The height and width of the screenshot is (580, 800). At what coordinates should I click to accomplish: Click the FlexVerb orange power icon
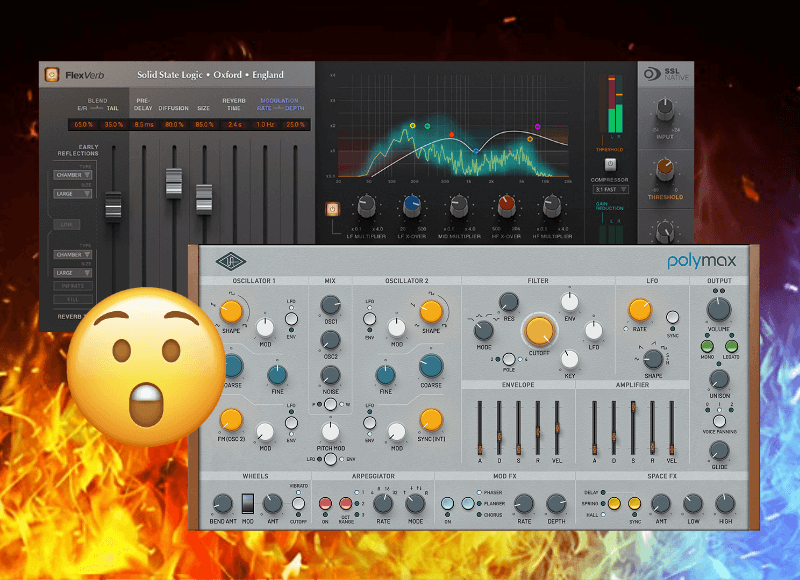[52, 74]
